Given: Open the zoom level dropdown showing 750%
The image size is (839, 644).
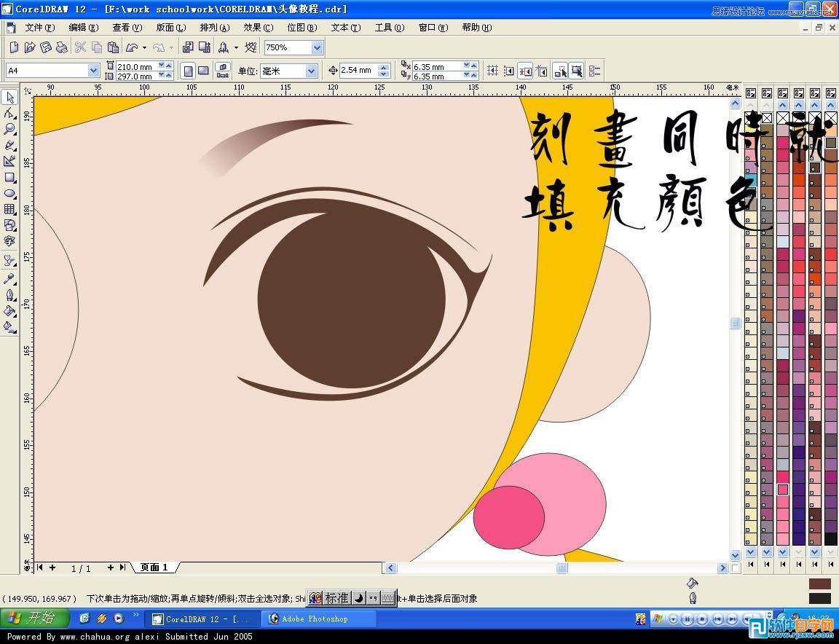Looking at the screenshot, I should tap(316, 47).
